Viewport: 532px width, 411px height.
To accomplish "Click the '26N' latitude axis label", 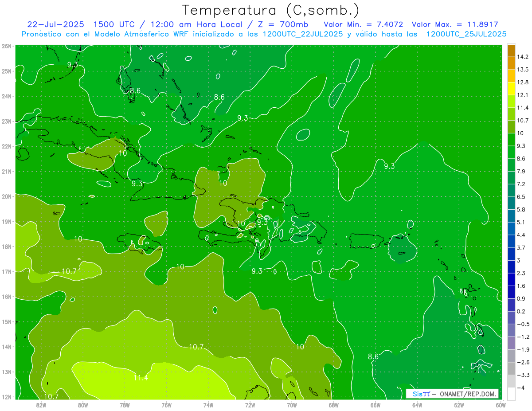I will [x=7, y=46].
